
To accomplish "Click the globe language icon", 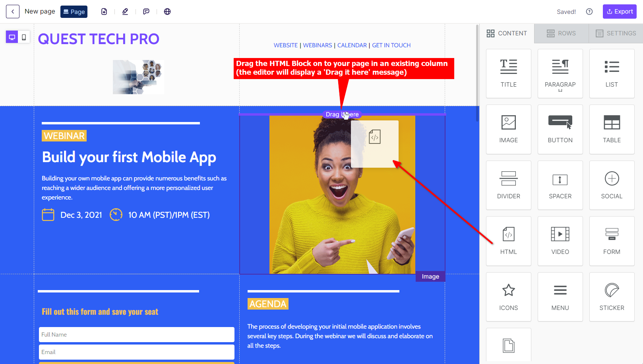I will point(167,12).
